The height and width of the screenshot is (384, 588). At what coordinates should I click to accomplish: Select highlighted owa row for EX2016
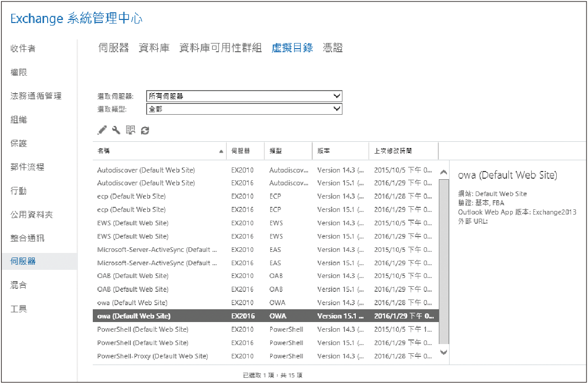coord(266,316)
